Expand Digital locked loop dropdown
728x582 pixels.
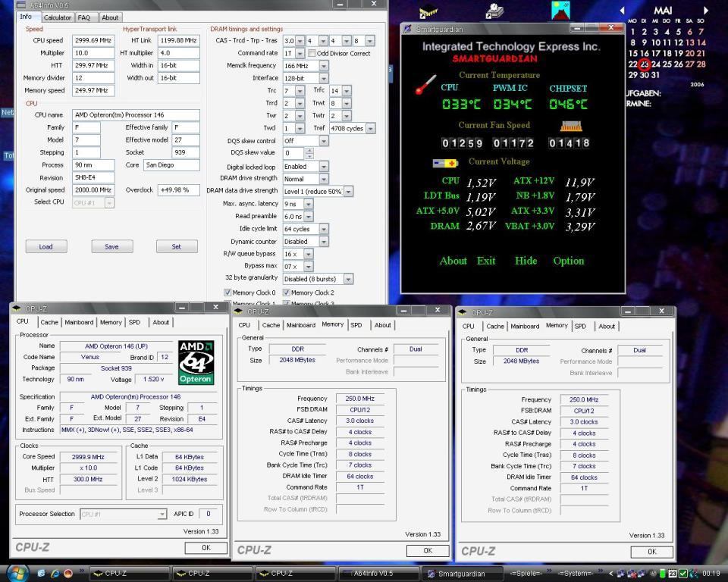(324, 166)
